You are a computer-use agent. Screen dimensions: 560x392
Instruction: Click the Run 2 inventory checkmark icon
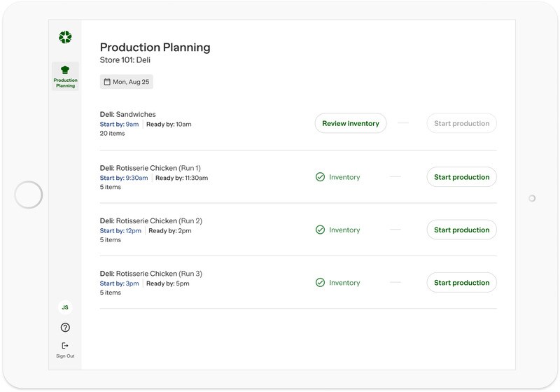tap(320, 230)
